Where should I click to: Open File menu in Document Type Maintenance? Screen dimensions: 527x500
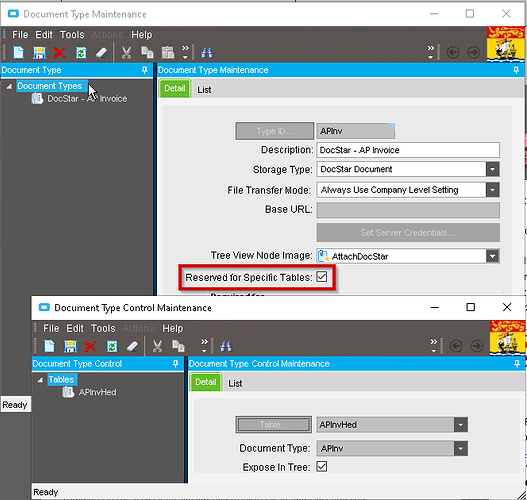point(20,35)
